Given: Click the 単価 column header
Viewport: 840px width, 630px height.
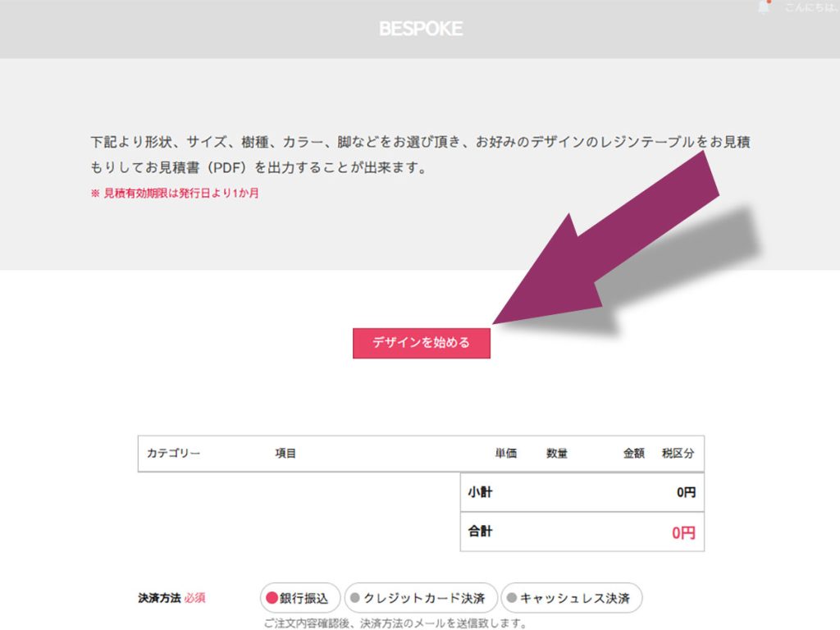Looking at the screenshot, I should pos(505,454).
